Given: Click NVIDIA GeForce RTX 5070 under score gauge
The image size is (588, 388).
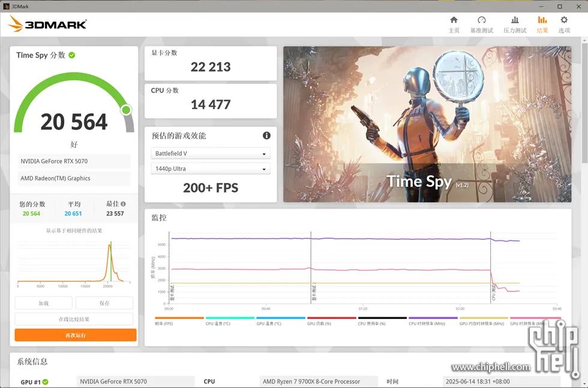Looking at the screenshot, I should point(74,161).
